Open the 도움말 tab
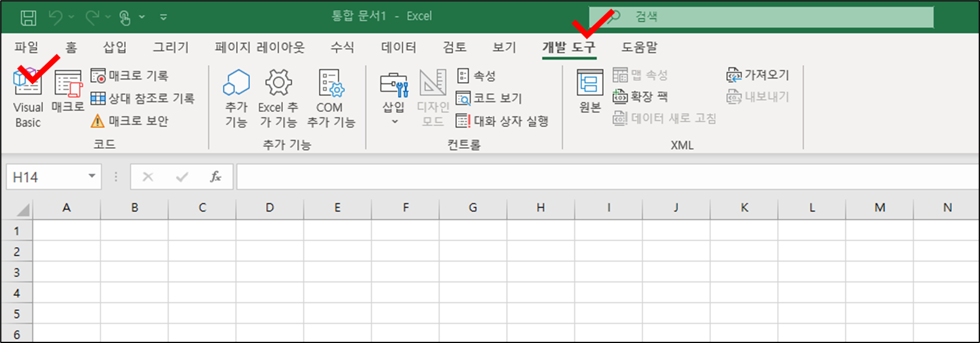 [x=639, y=47]
